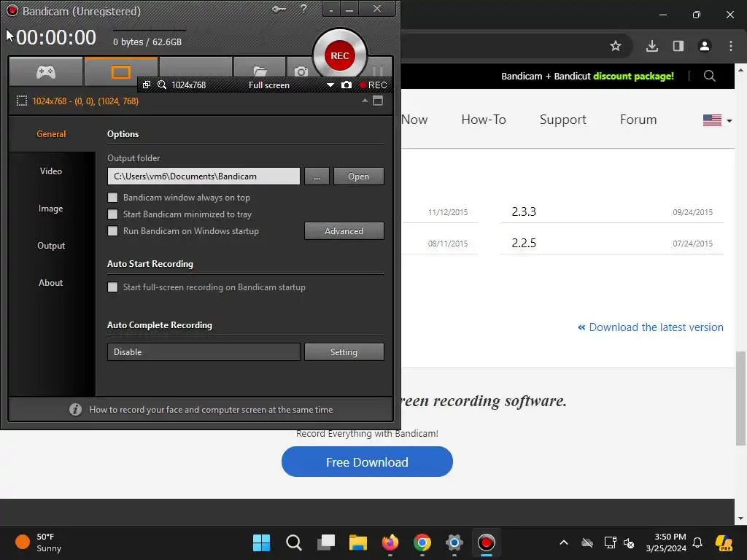Open Chrome three-dot menu
This screenshot has height=560, width=747.
click(x=731, y=46)
